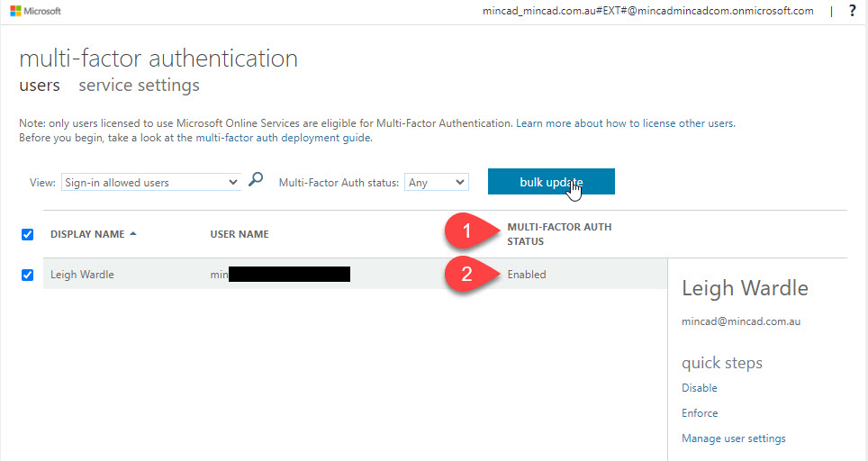Open Manage user settings link
Viewport: 868px width, 461px height.
(x=734, y=438)
